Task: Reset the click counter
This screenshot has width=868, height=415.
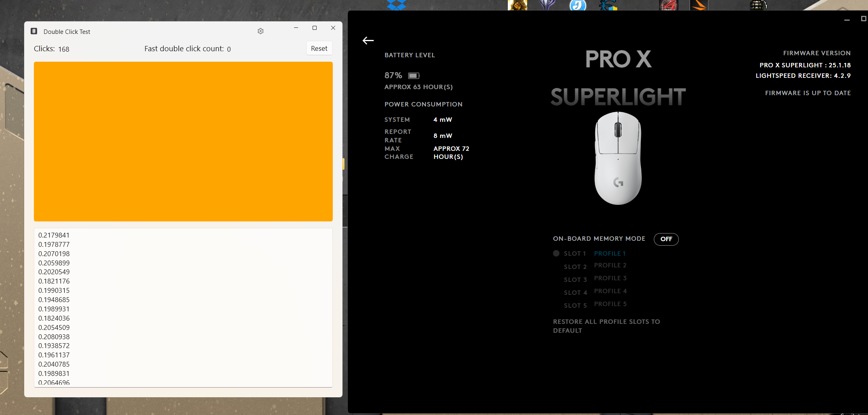Action: pyautogui.click(x=319, y=48)
